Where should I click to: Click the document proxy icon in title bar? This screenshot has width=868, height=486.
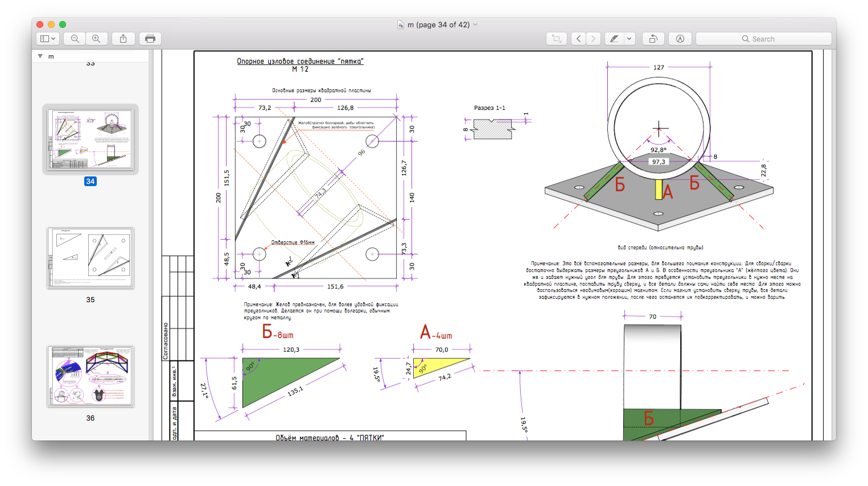(401, 24)
